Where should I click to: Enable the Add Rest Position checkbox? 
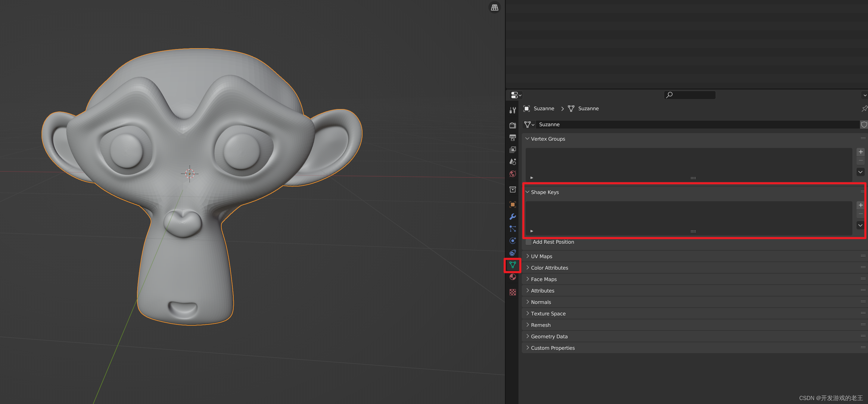[x=528, y=242]
